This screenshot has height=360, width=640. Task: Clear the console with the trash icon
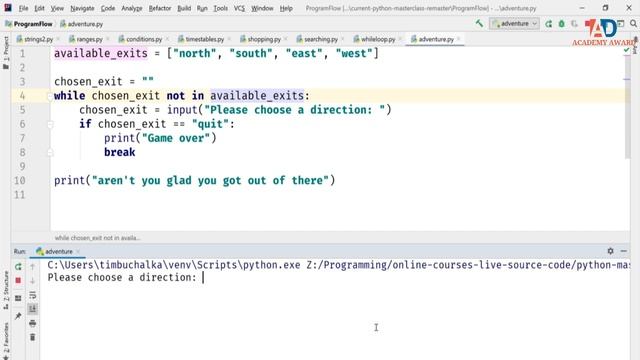click(x=33, y=337)
